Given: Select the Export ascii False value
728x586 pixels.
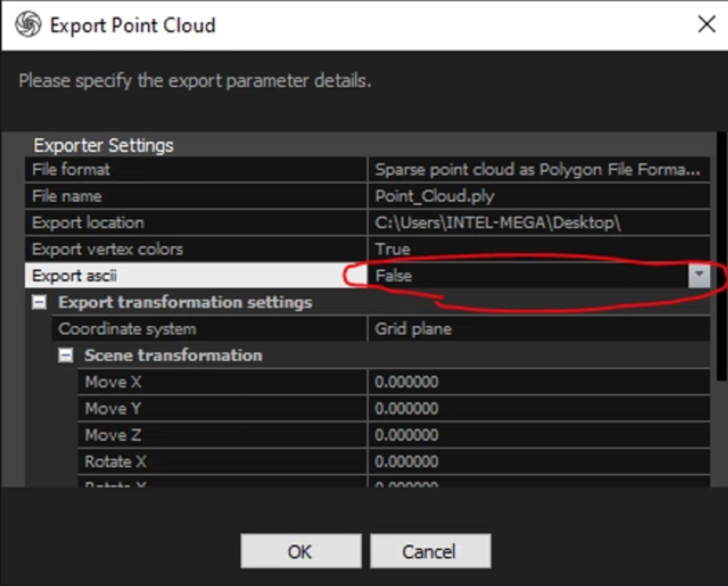Looking at the screenshot, I should pos(525,275).
